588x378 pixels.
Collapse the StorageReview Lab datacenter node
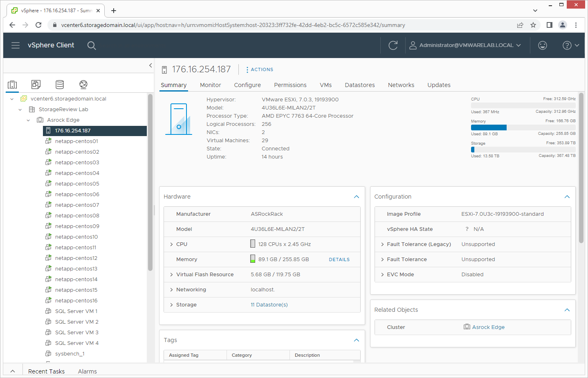click(20, 110)
